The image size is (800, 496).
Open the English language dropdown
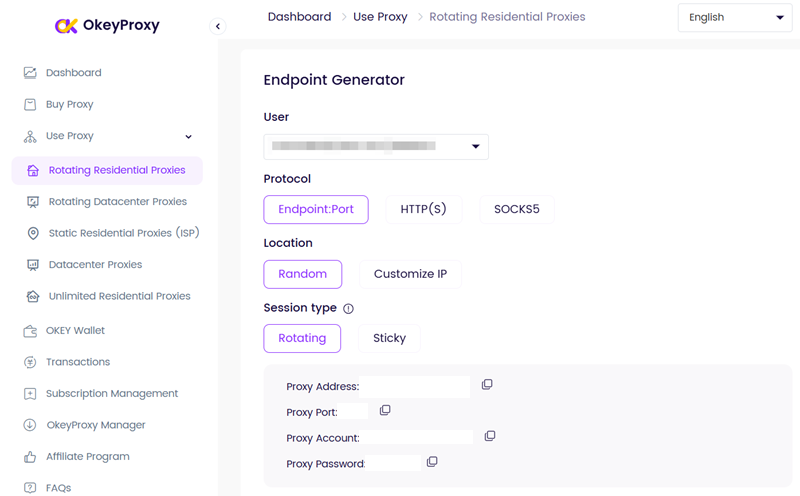tap(735, 18)
